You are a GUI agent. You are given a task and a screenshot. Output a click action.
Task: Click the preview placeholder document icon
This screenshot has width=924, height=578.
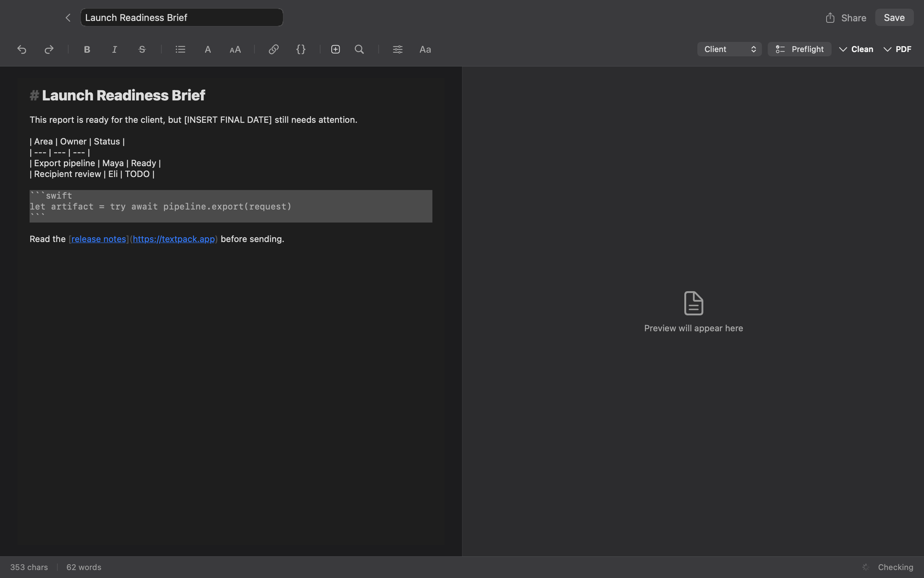point(693,303)
